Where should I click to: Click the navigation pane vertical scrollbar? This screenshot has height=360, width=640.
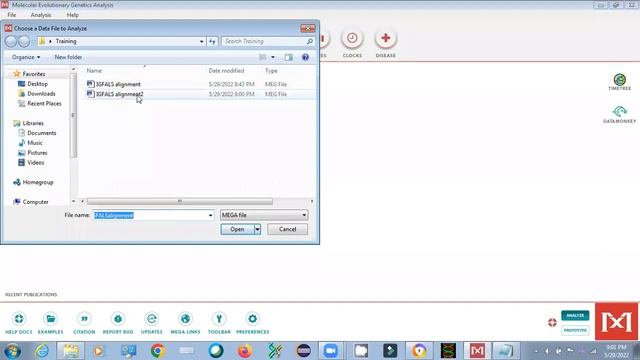click(x=73, y=115)
